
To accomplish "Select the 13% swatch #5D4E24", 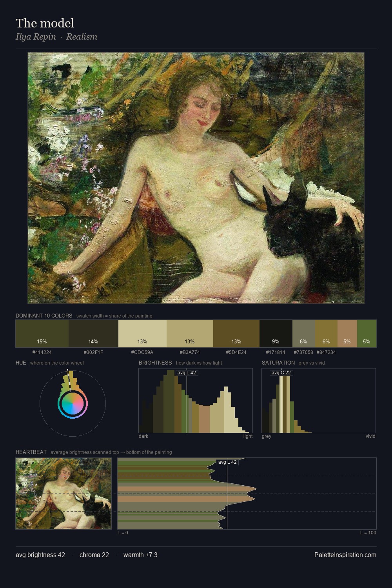I will [x=236, y=334].
